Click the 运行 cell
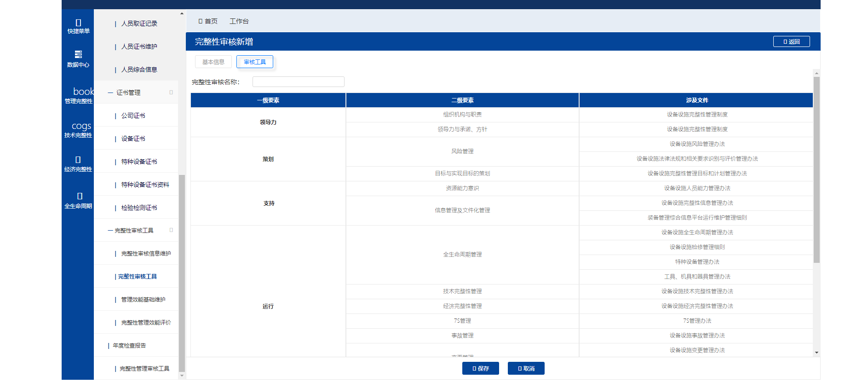The width and height of the screenshot is (868, 383). click(x=268, y=291)
